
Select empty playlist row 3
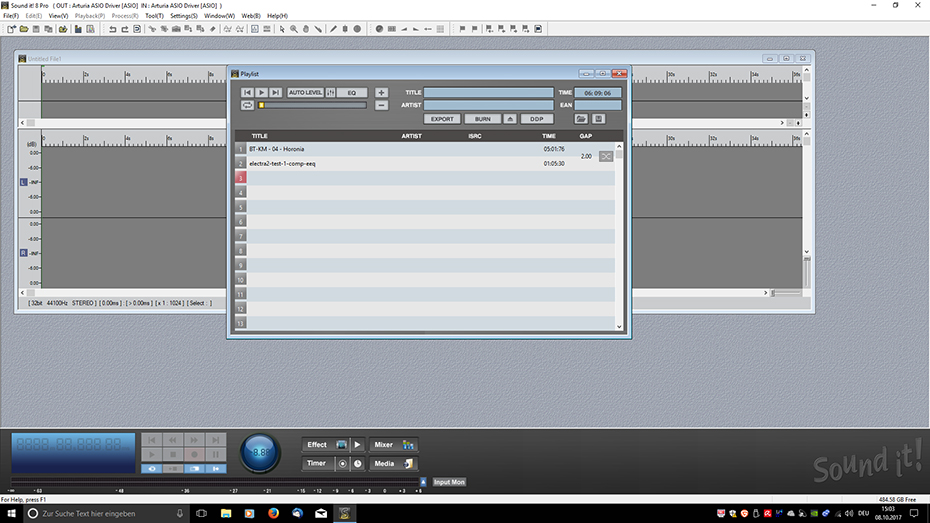coord(425,178)
